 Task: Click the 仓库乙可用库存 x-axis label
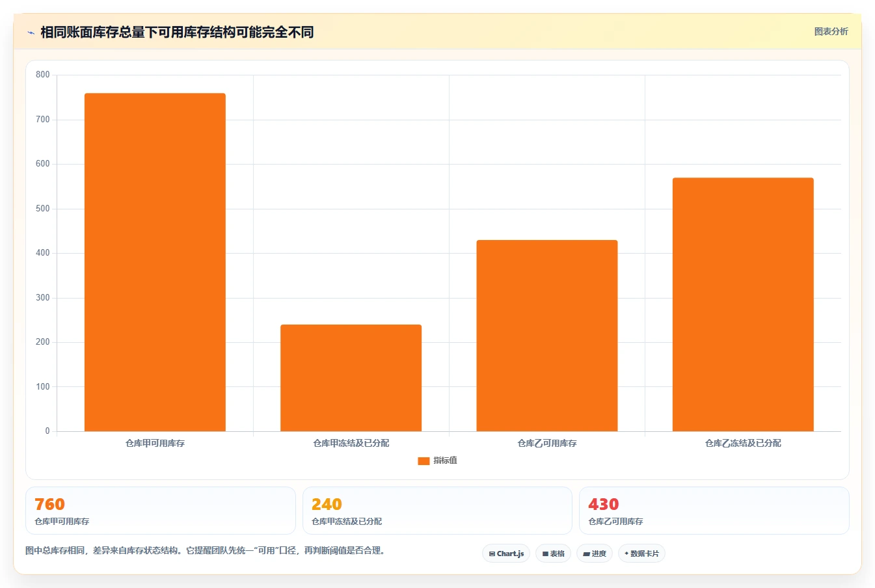(547, 443)
